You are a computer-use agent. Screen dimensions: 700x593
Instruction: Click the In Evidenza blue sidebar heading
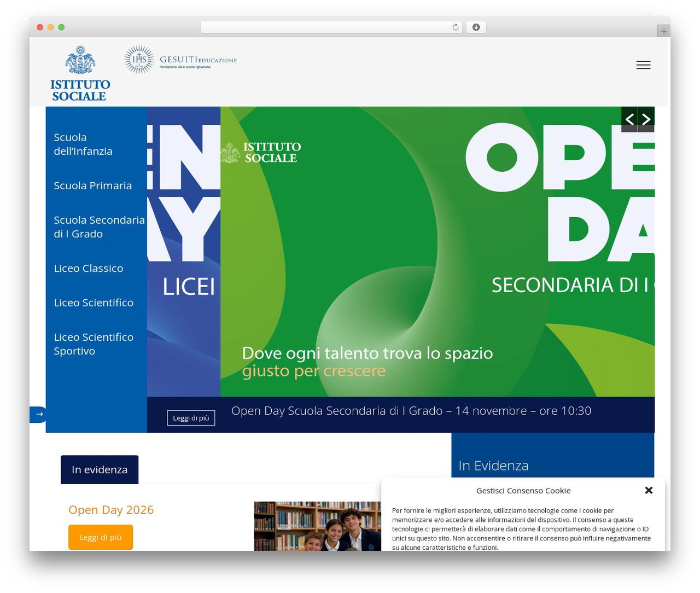tap(493, 466)
